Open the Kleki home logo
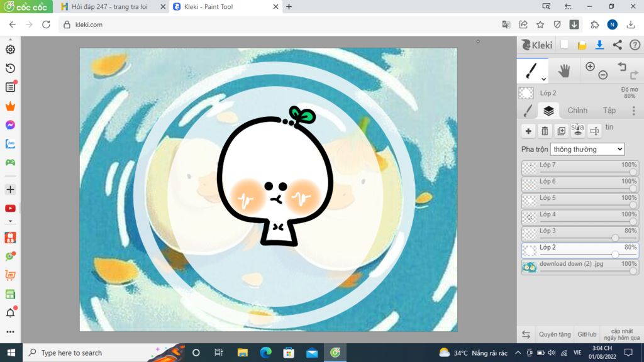 click(x=536, y=45)
